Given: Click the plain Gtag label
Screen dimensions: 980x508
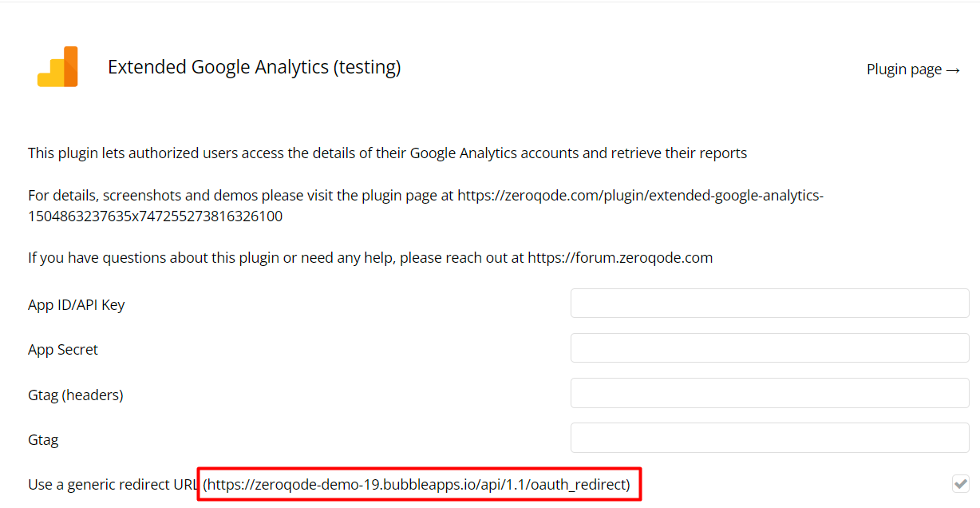Looking at the screenshot, I should (x=43, y=439).
